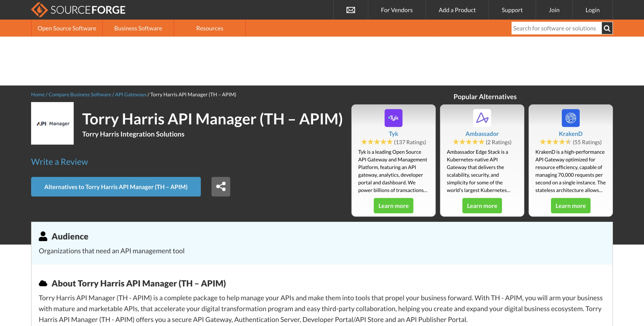Click Learn more under Ambassador
Image resolution: width=644 pixels, height=326 pixels.
coord(482,205)
